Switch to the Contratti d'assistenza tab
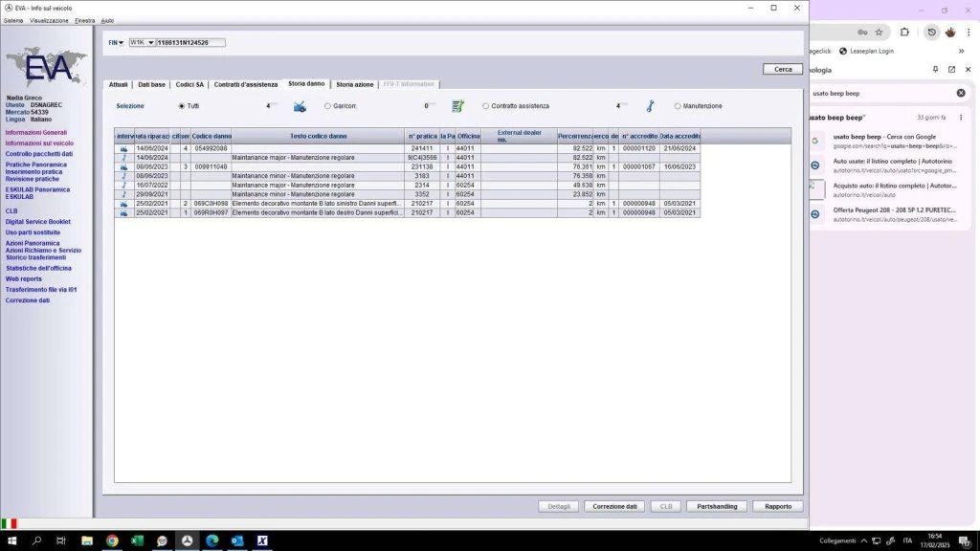 click(x=246, y=84)
